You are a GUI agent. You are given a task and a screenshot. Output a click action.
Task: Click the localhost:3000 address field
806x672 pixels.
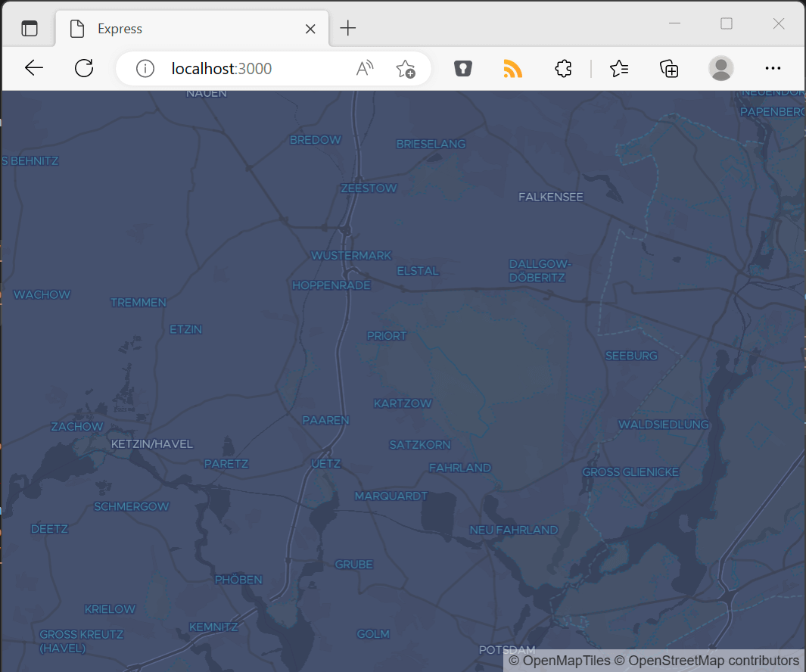tap(250, 69)
